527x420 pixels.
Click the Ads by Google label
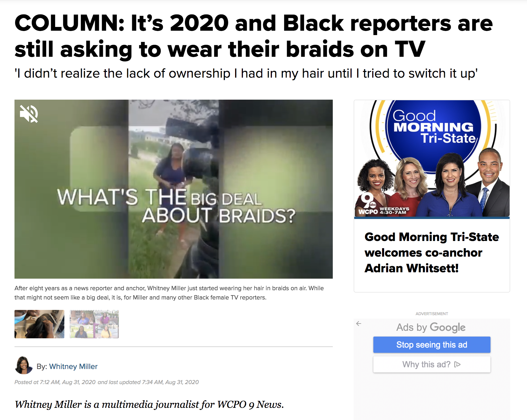[x=431, y=327]
